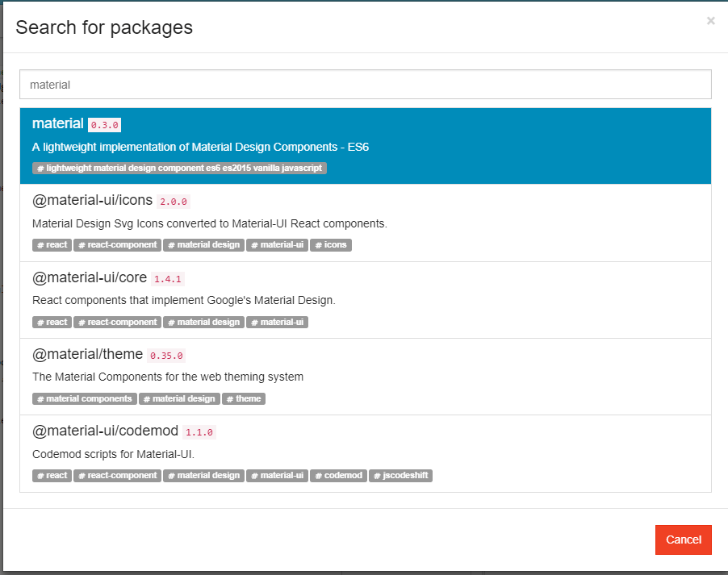
Task: Pick the @material-ui/core package result
Action: point(366,300)
